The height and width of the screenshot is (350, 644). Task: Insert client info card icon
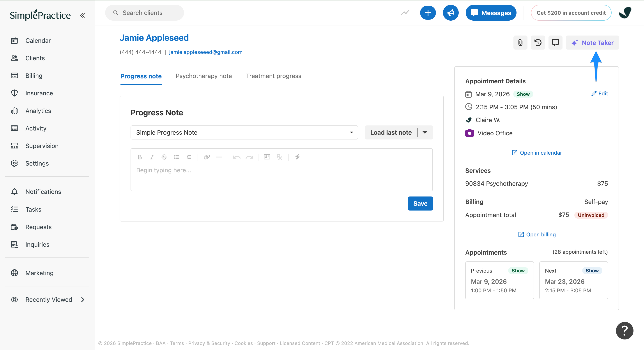267,157
